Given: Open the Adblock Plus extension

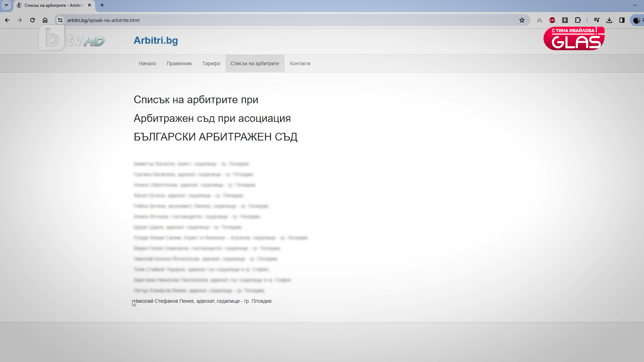Looking at the screenshot, I should (552, 20).
